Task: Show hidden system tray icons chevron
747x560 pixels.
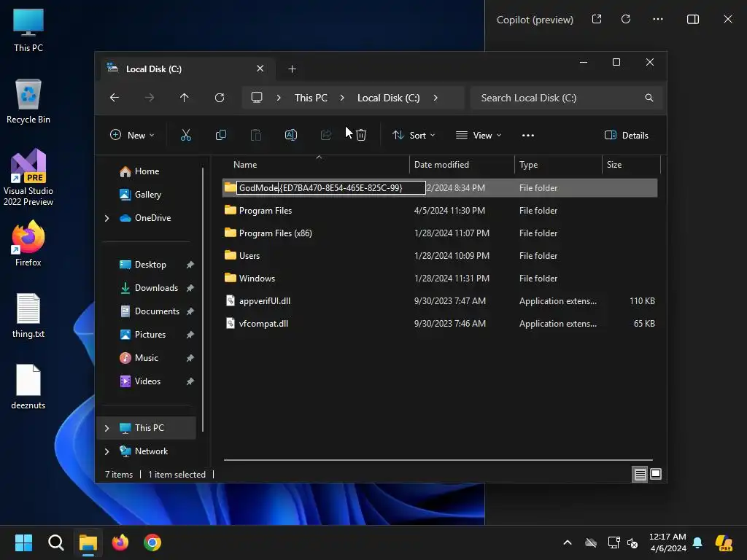Action: pyautogui.click(x=568, y=542)
